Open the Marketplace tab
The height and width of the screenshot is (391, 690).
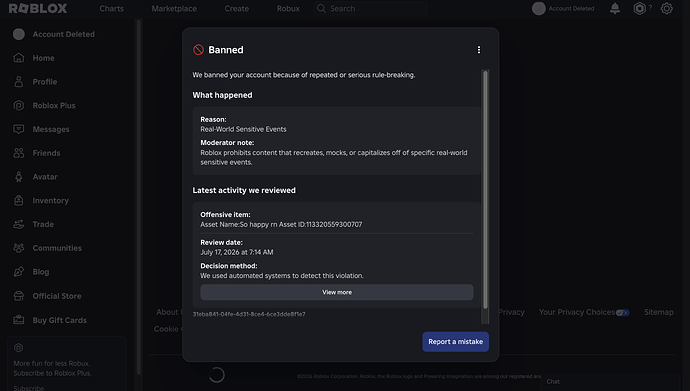tap(174, 8)
